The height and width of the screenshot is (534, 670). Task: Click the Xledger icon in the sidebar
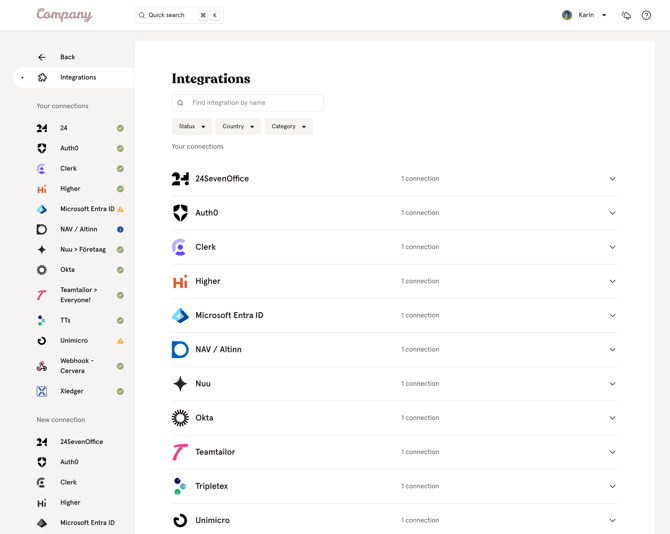pyautogui.click(x=41, y=391)
